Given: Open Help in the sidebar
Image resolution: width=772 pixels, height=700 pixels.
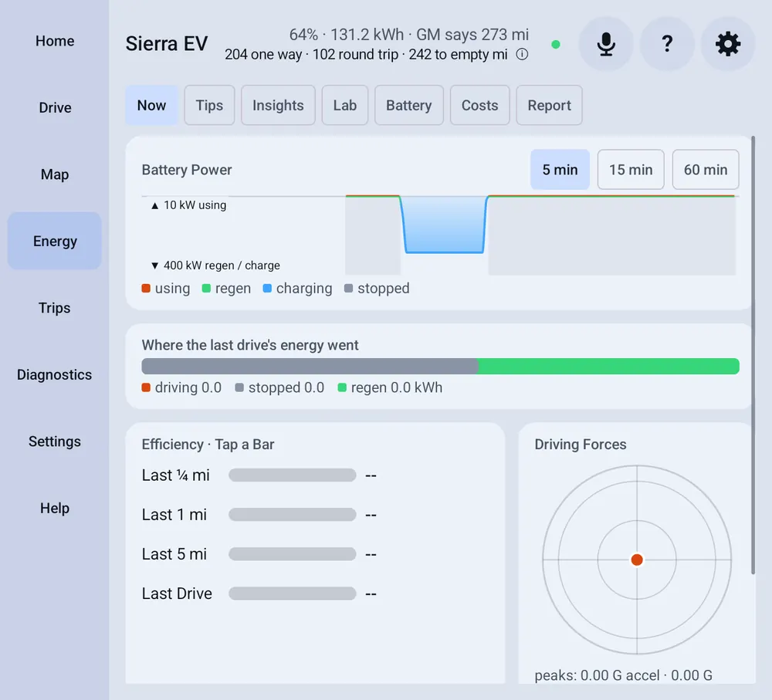Looking at the screenshot, I should 55,508.
